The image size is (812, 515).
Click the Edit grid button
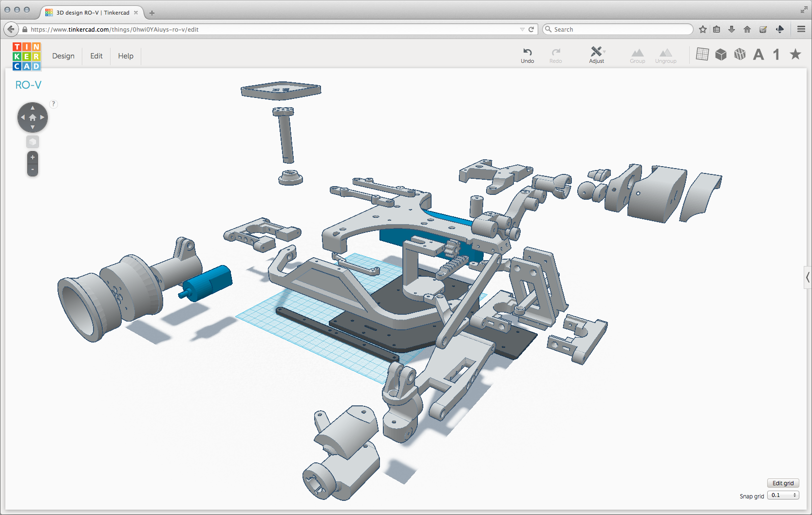tap(783, 483)
